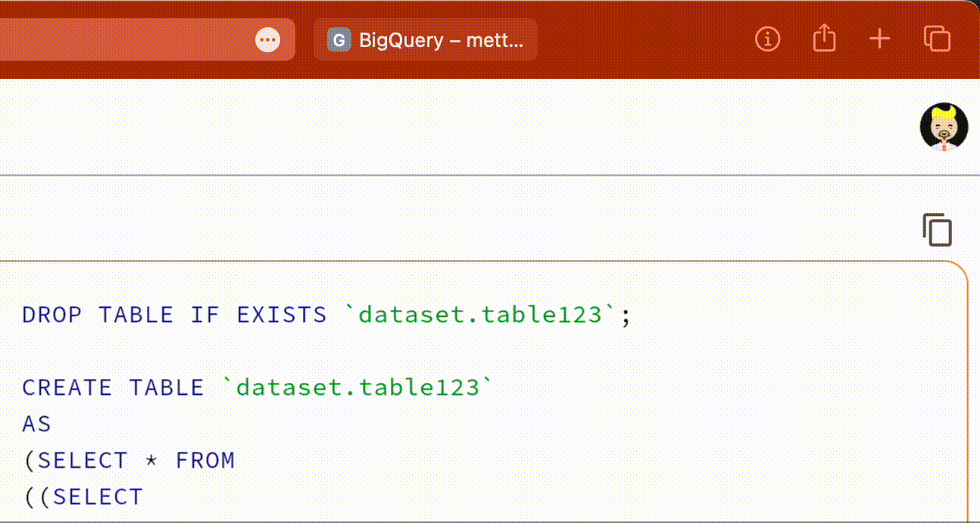This screenshot has width=980, height=523.
Task: Click the AS keyword line
Action: pos(36,424)
